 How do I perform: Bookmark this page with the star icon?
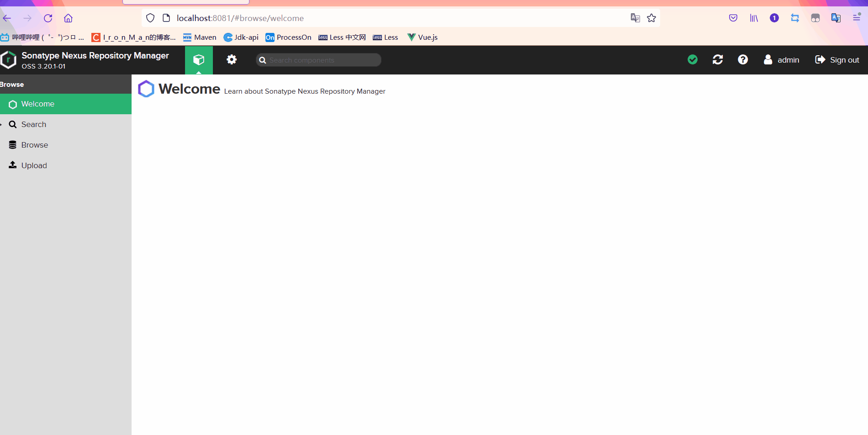(651, 18)
